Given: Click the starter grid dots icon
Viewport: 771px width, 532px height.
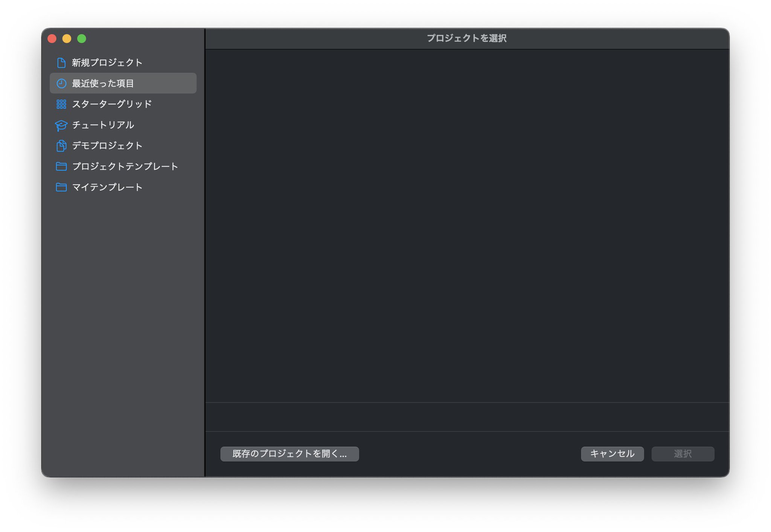Looking at the screenshot, I should tap(61, 104).
